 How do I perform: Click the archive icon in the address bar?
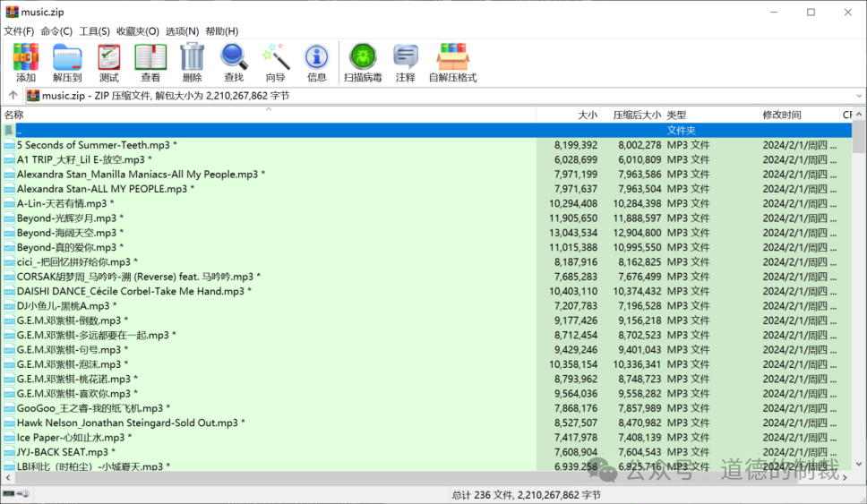(33, 96)
